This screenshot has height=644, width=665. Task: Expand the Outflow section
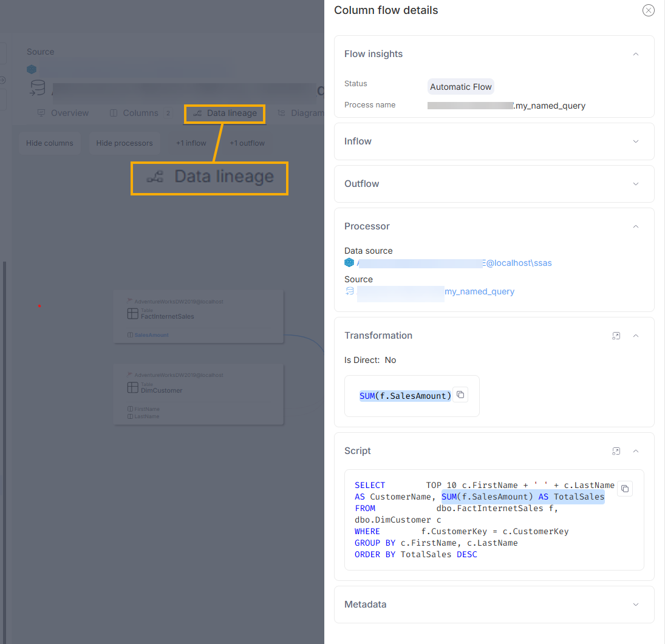coord(635,183)
